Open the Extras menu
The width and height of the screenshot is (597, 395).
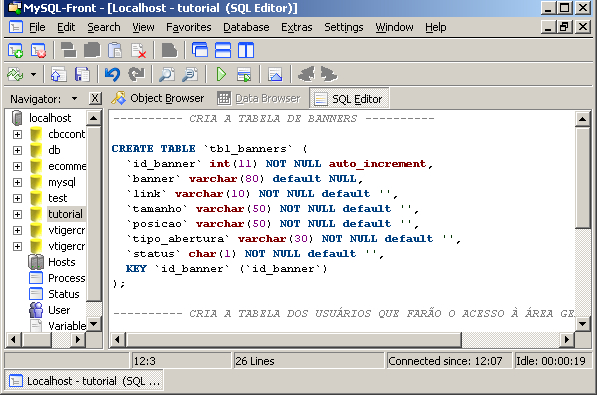click(x=297, y=27)
